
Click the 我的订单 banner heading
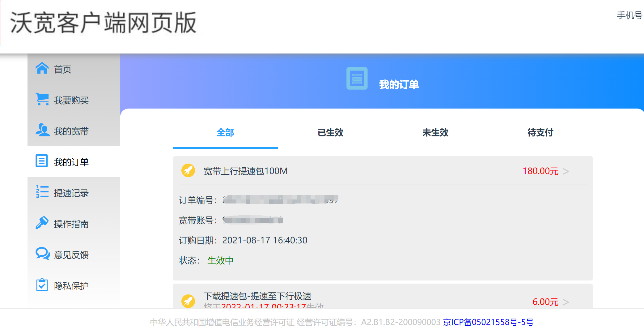(399, 84)
